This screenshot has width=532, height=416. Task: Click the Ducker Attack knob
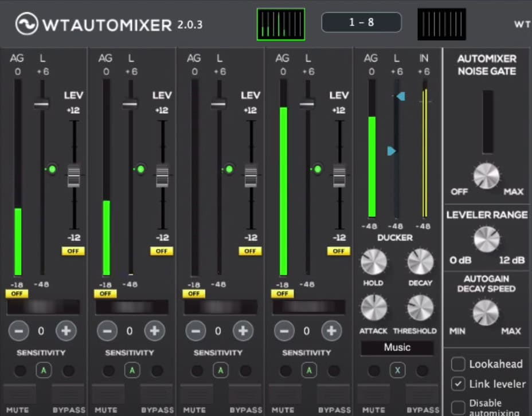373,308
